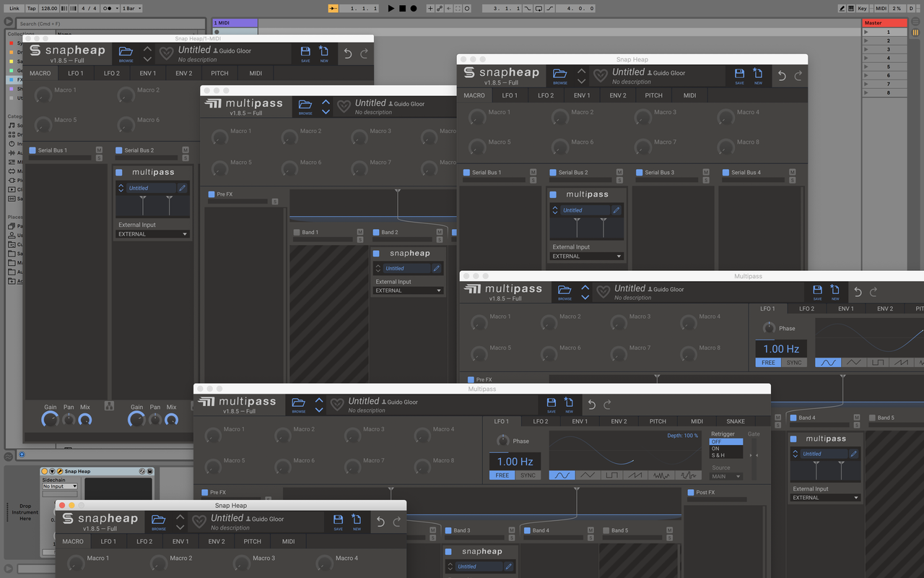
Task: Click preset up/down arrows in Snap Heap/1-MIDI header
Action: click(x=147, y=53)
